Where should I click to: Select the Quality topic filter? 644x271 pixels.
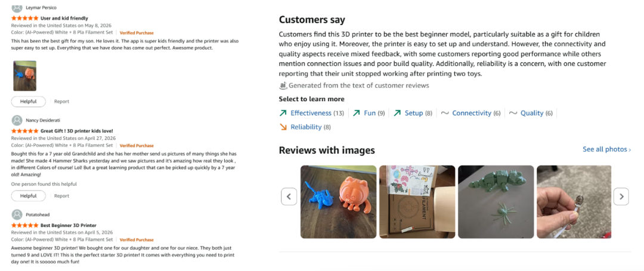(x=531, y=113)
